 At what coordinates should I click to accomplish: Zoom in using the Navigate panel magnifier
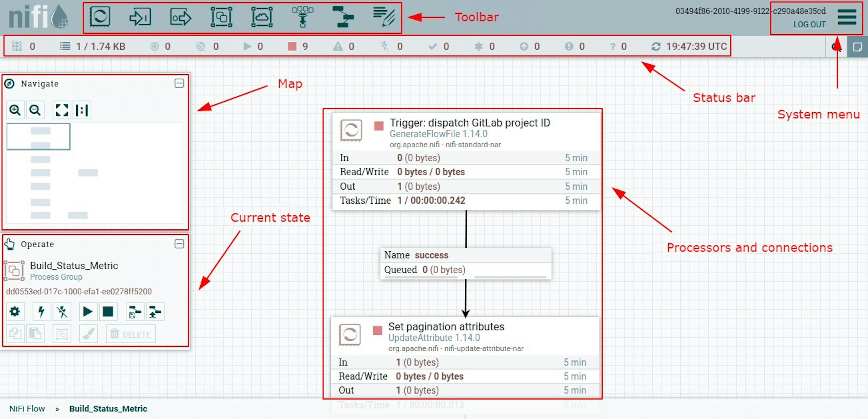[15, 110]
